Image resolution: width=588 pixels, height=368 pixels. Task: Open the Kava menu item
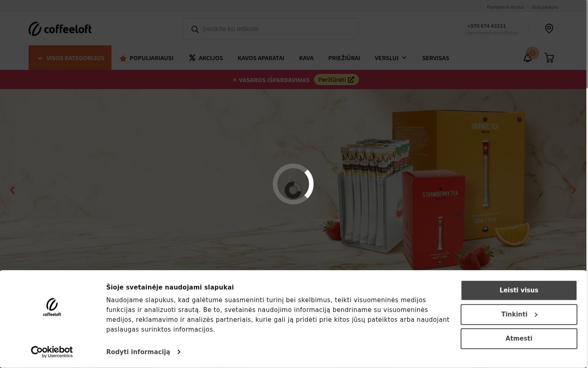pyautogui.click(x=306, y=58)
